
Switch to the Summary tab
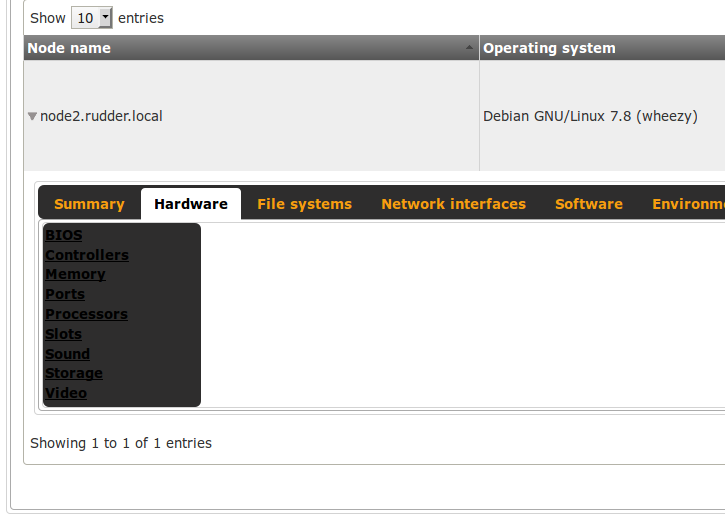click(89, 204)
